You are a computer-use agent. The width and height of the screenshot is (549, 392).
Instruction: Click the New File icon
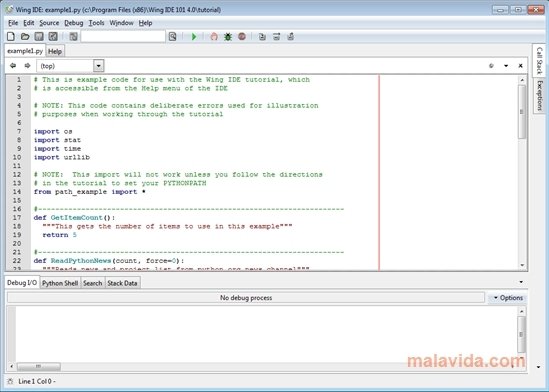(x=11, y=36)
